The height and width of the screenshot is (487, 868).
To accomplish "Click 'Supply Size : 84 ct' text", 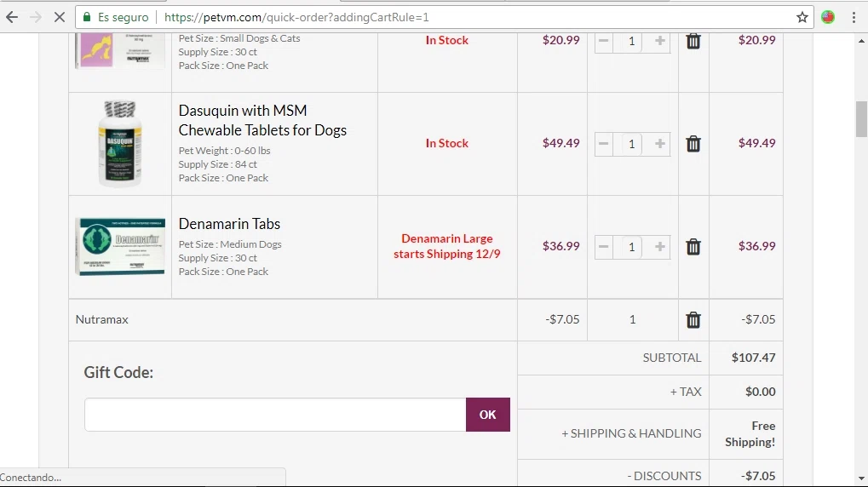I will (x=217, y=164).
